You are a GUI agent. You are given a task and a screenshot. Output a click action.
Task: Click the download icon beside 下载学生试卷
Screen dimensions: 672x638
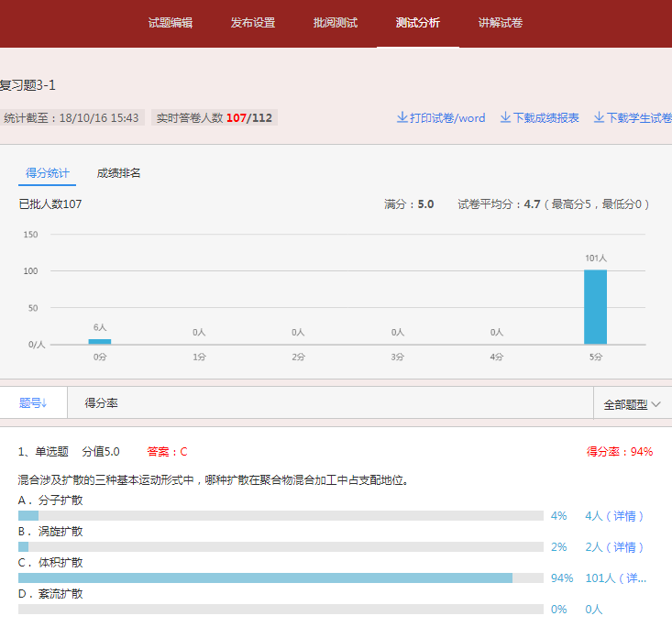[x=599, y=118]
